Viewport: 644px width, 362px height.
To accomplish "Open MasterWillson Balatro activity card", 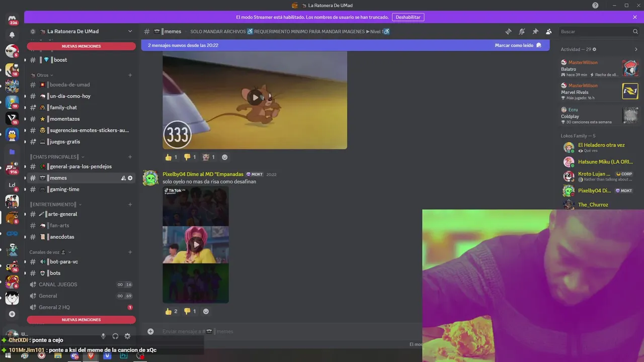I will tap(599, 68).
